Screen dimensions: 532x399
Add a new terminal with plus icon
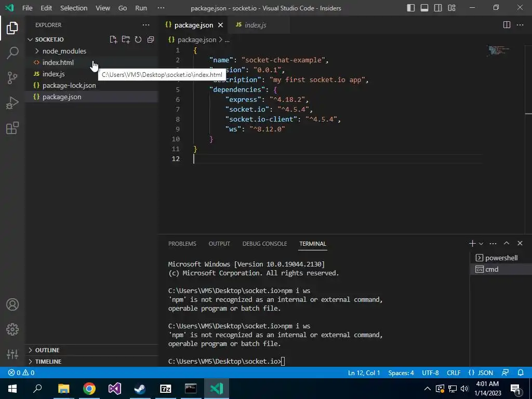[x=472, y=243]
